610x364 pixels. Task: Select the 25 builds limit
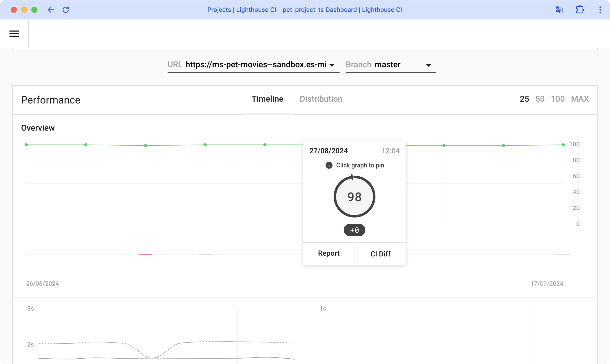(524, 99)
